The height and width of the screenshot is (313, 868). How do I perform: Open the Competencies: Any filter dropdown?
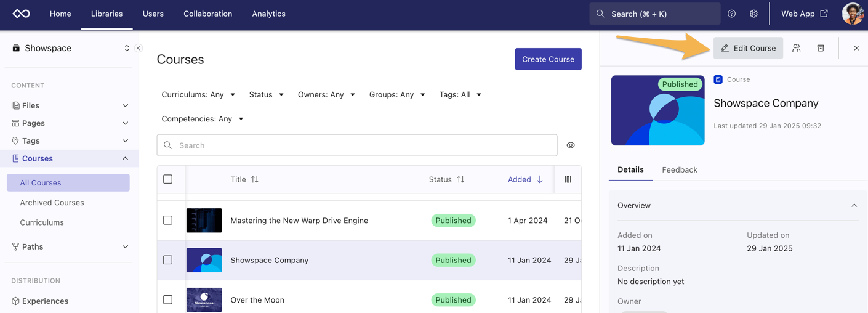click(203, 119)
